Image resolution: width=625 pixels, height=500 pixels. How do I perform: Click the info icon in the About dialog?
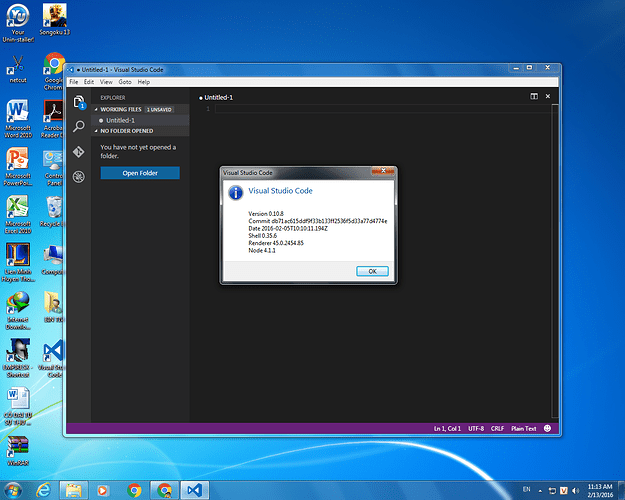(236, 193)
